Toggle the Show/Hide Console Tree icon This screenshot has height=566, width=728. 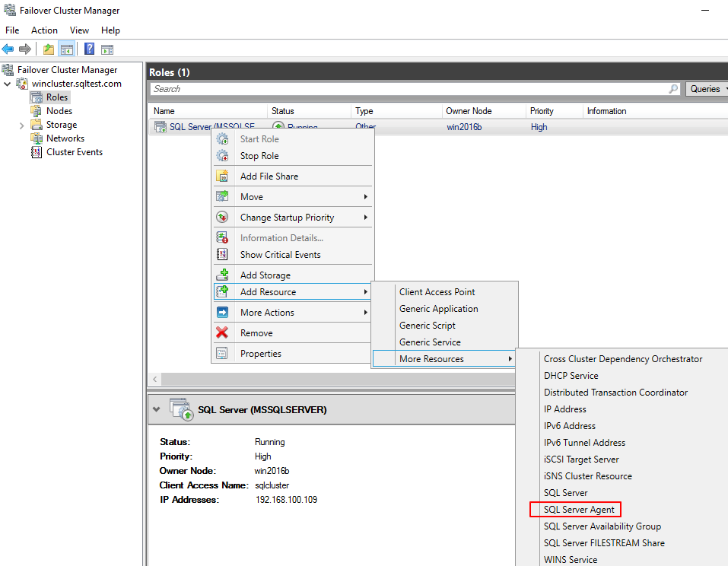pos(67,49)
